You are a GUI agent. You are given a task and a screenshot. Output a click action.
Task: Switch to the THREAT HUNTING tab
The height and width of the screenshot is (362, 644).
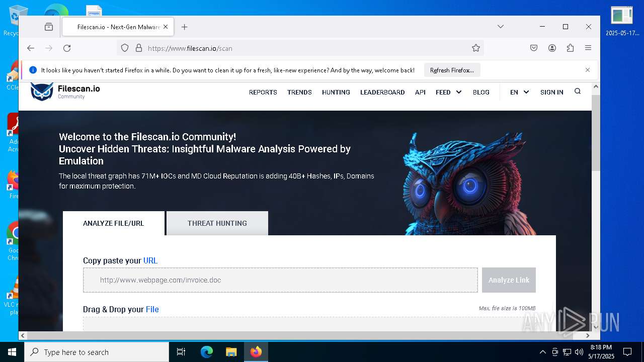[217, 223]
